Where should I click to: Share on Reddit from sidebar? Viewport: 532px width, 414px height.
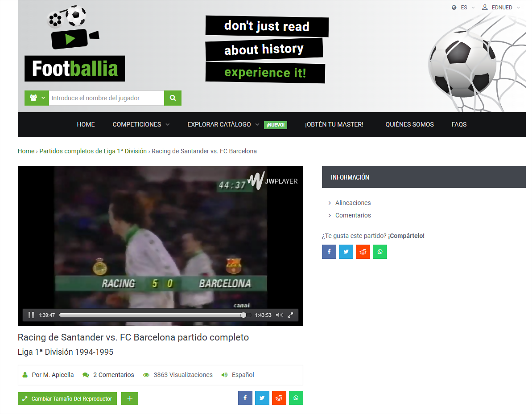tap(363, 252)
